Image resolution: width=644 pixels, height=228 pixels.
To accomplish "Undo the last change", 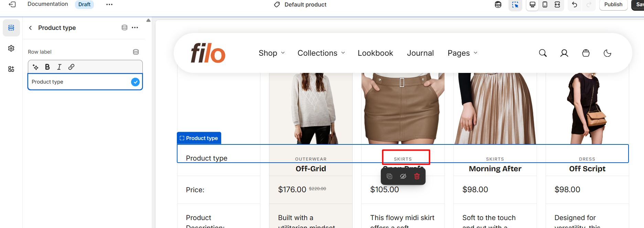I will tap(575, 4).
